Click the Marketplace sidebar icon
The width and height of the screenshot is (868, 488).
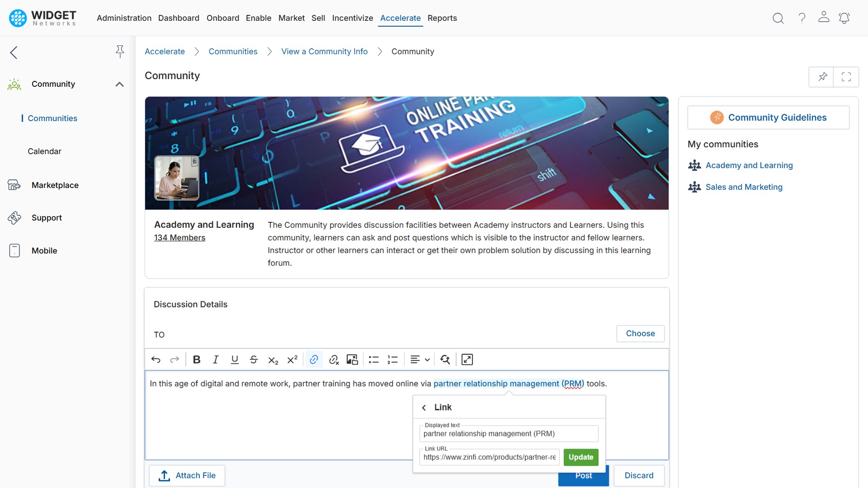(14, 185)
